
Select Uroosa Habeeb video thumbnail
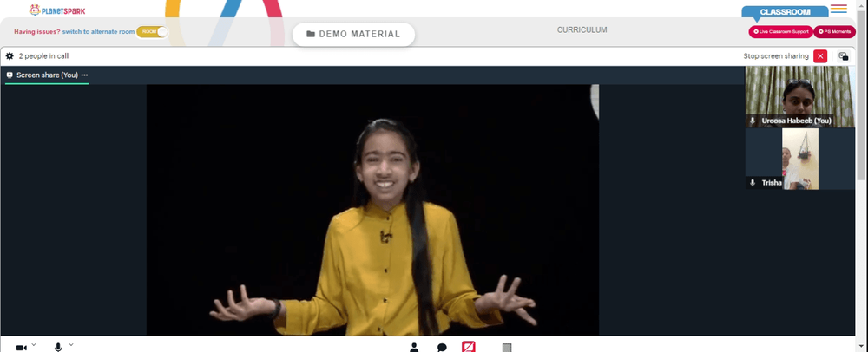[x=800, y=97]
